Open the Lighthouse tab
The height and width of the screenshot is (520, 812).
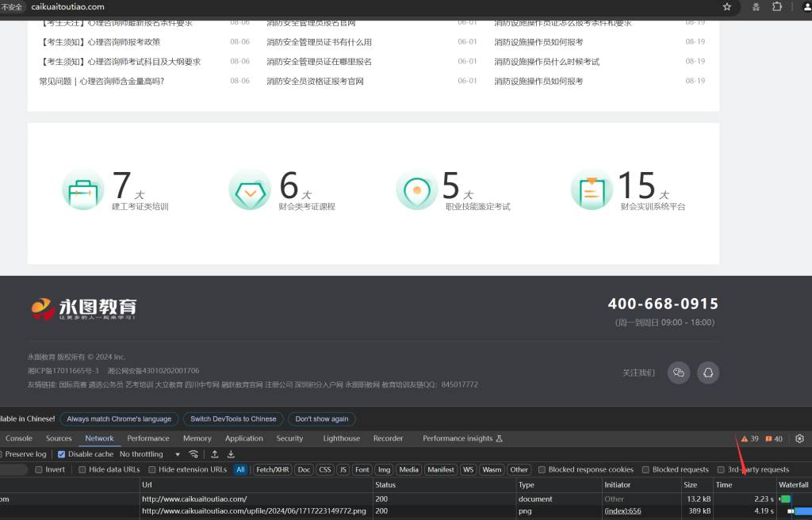click(x=341, y=438)
